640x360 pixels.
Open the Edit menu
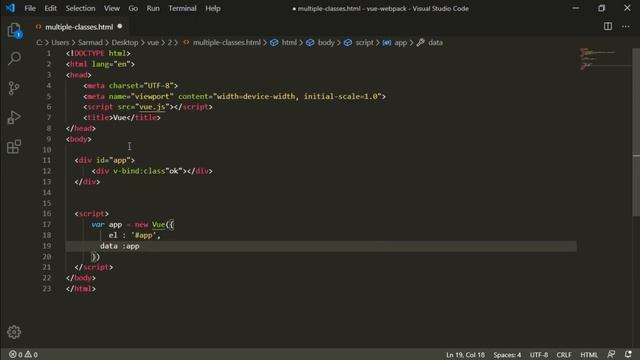point(51,8)
